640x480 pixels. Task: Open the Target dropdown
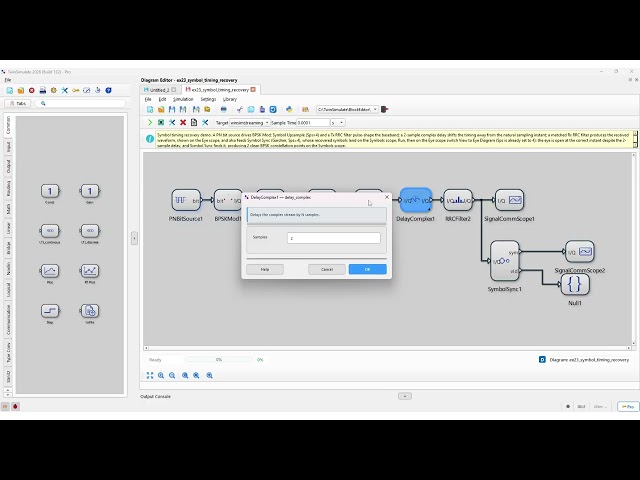pos(249,122)
